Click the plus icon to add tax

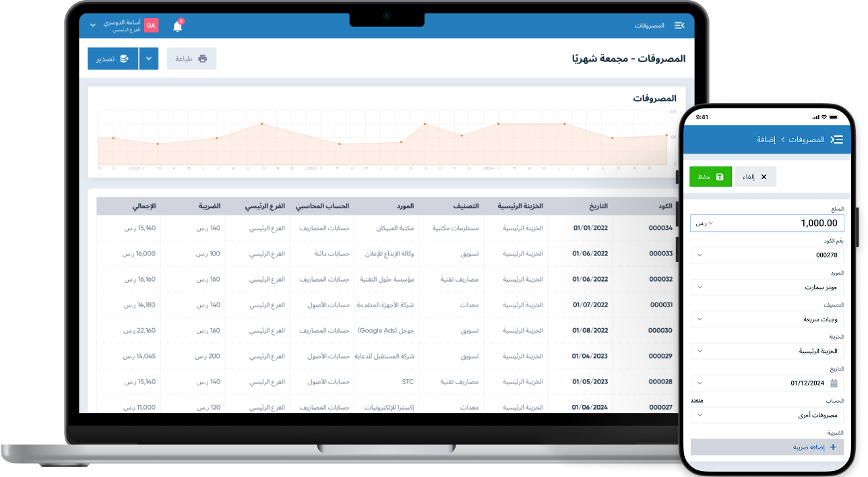(832, 447)
